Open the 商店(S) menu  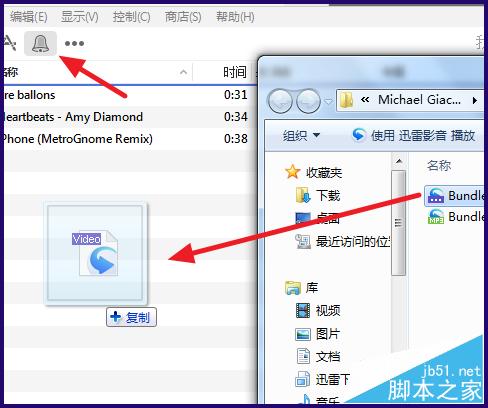(x=183, y=17)
